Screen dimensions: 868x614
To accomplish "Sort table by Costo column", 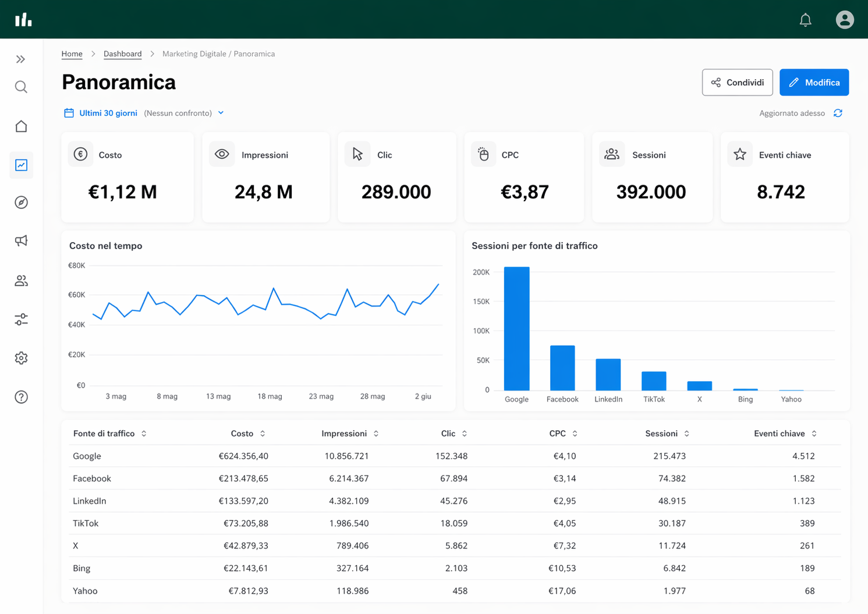I will pyautogui.click(x=248, y=434).
